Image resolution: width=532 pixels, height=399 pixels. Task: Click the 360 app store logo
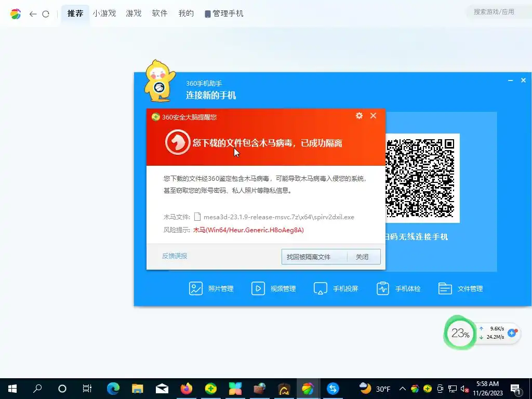pos(15,14)
